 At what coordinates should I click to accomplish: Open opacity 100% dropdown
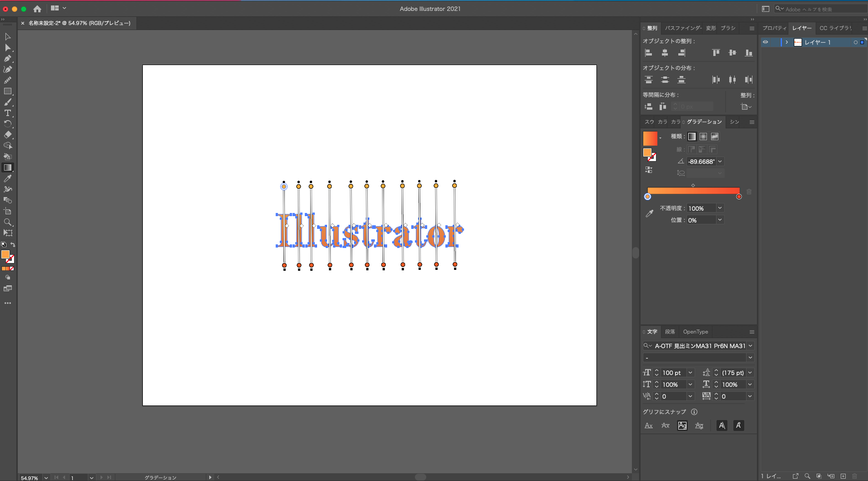click(720, 208)
